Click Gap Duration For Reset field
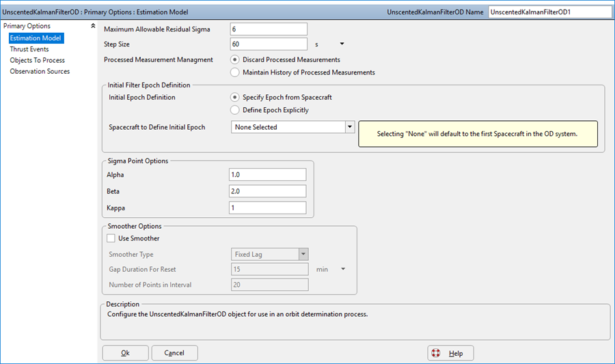The image size is (615, 364). coord(270,269)
